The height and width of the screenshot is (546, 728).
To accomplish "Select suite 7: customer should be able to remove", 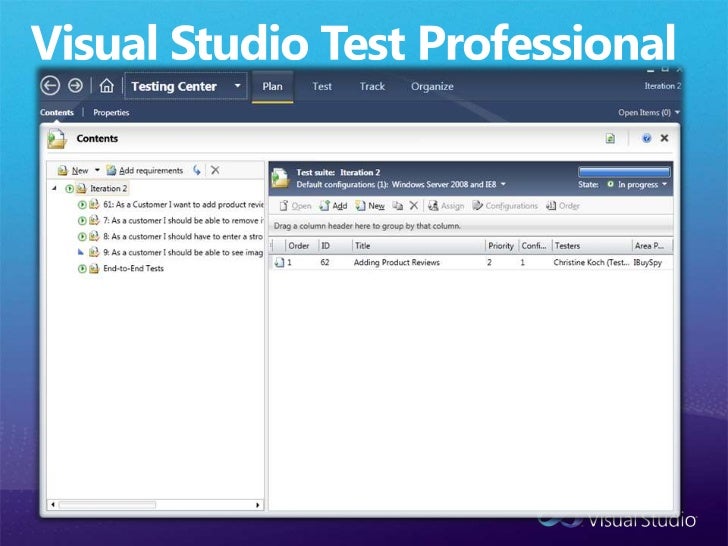I will [x=183, y=221].
